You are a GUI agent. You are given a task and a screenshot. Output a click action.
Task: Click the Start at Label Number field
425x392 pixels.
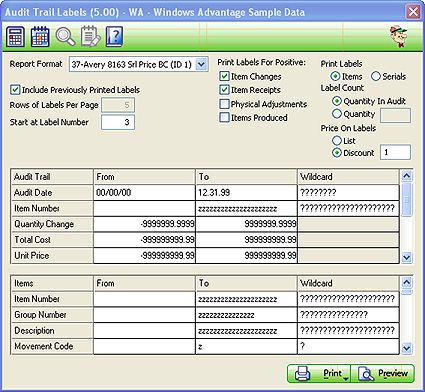tap(118, 122)
